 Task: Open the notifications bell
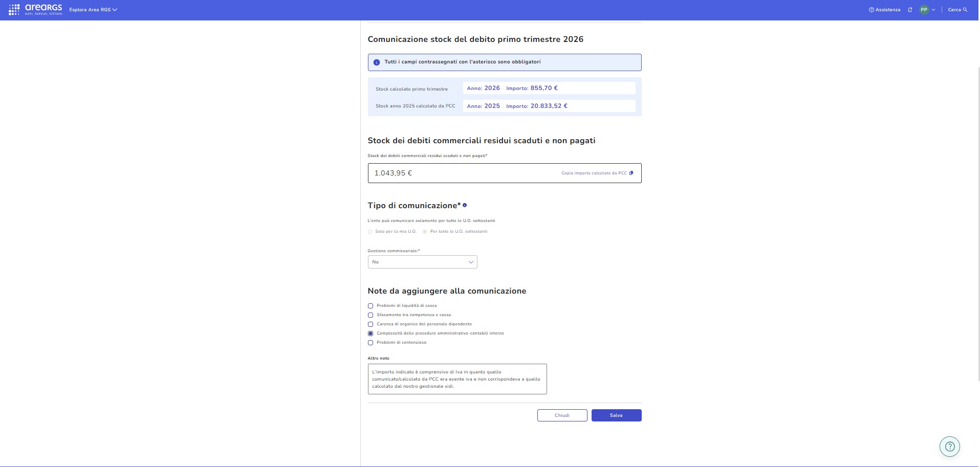[910, 10]
